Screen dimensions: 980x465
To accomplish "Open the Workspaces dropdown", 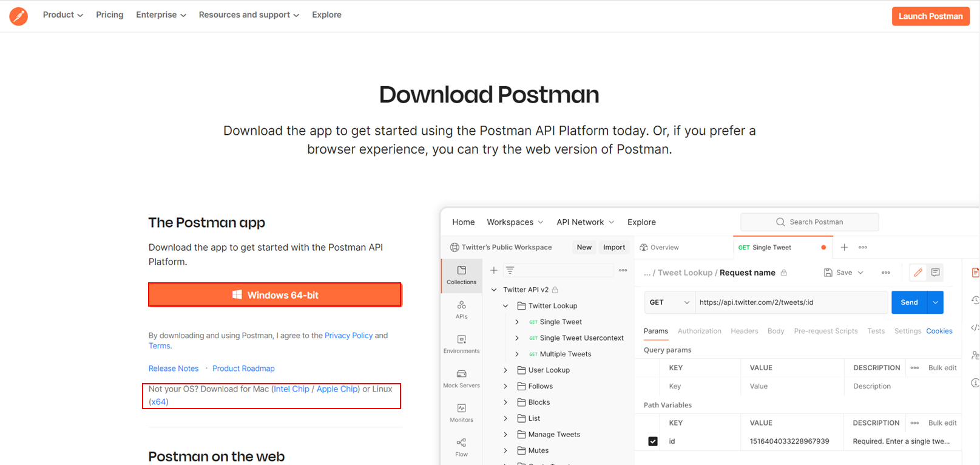I will pos(515,222).
